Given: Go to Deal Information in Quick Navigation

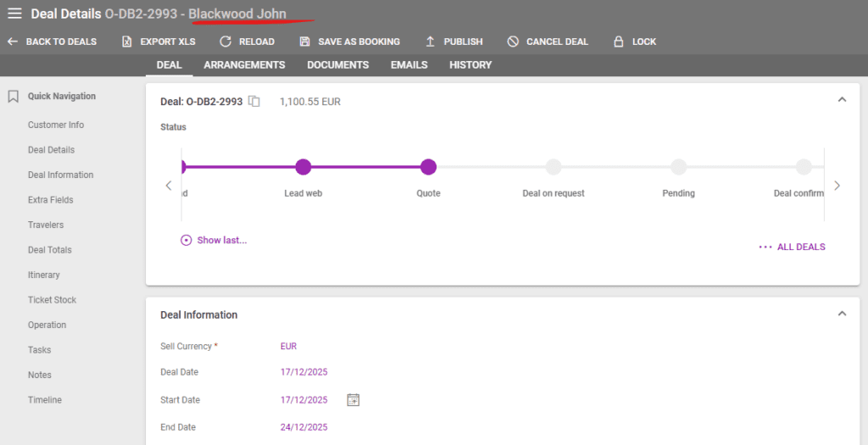Looking at the screenshot, I should tap(60, 175).
